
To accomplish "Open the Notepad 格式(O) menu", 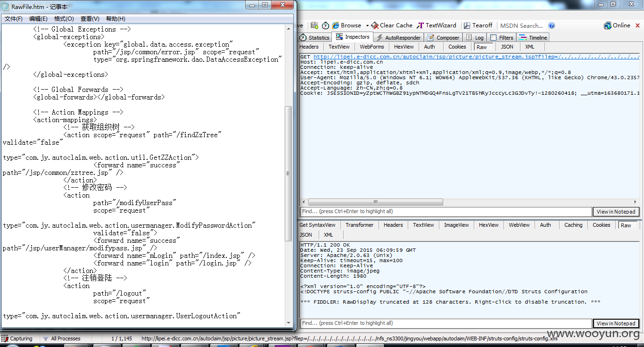I will (64, 19).
